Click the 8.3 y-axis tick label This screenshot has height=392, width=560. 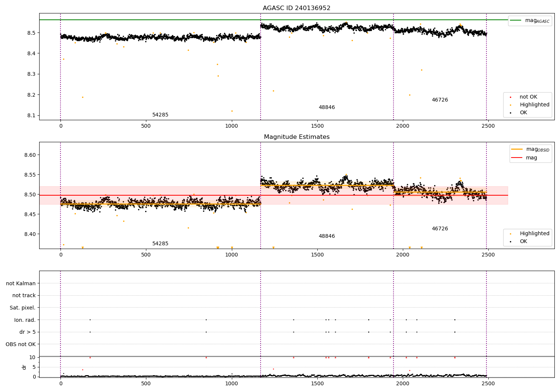pyautogui.click(x=31, y=74)
